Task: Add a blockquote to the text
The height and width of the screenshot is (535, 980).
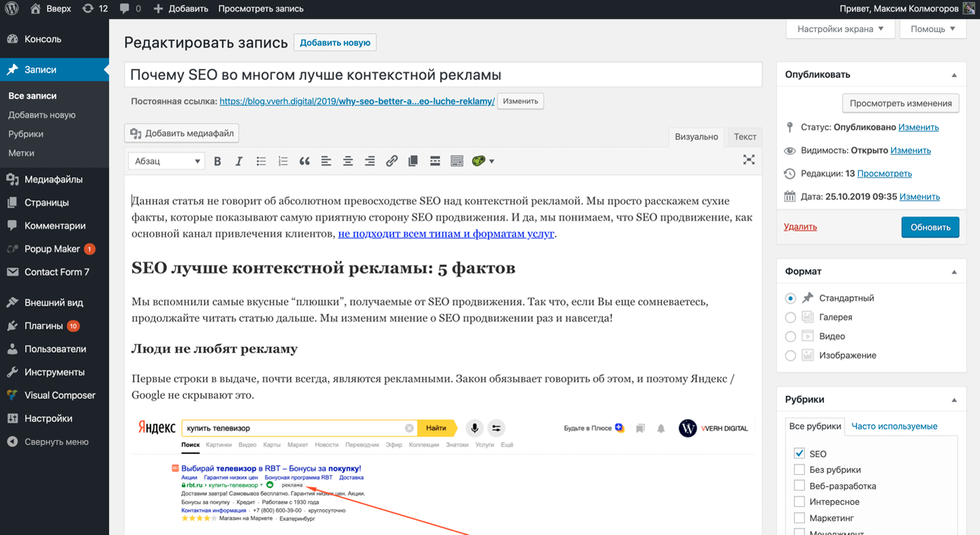Action: pyautogui.click(x=304, y=161)
